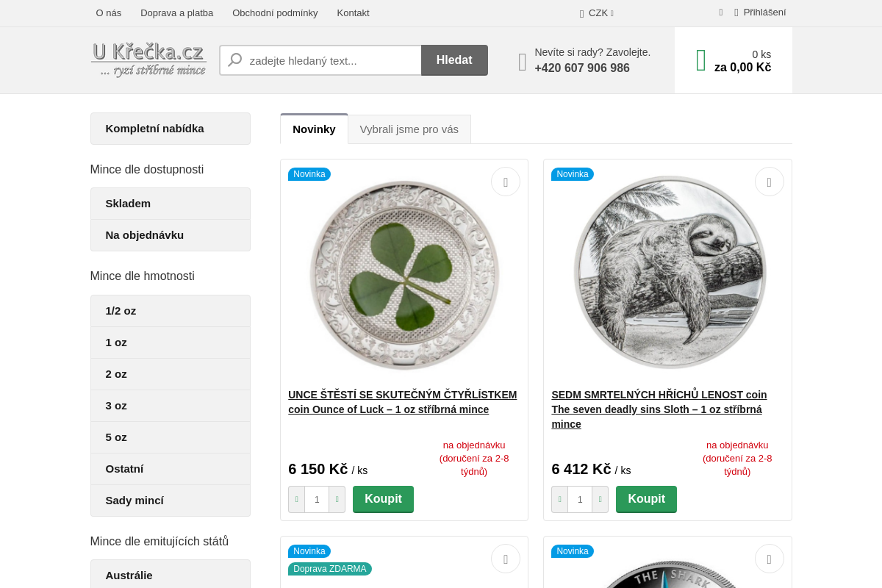The image size is (882, 588).
Task: Switch to the Novinky tab
Action: (x=314, y=129)
